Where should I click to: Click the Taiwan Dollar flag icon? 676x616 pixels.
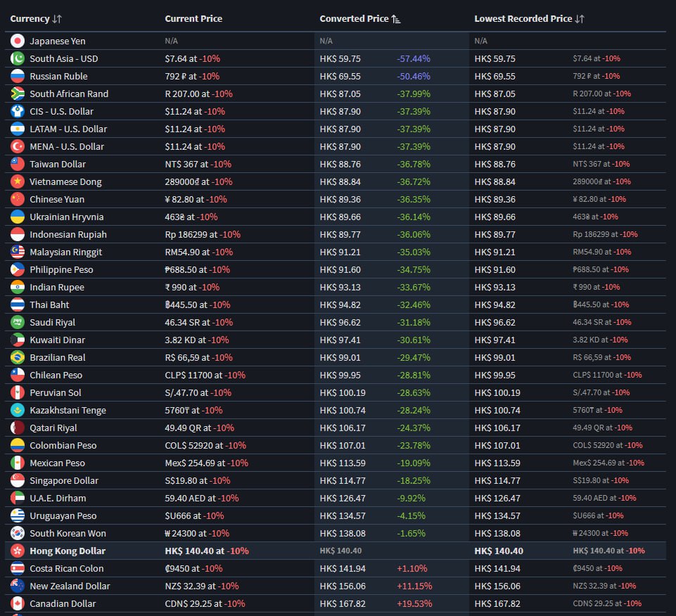click(18, 165)
